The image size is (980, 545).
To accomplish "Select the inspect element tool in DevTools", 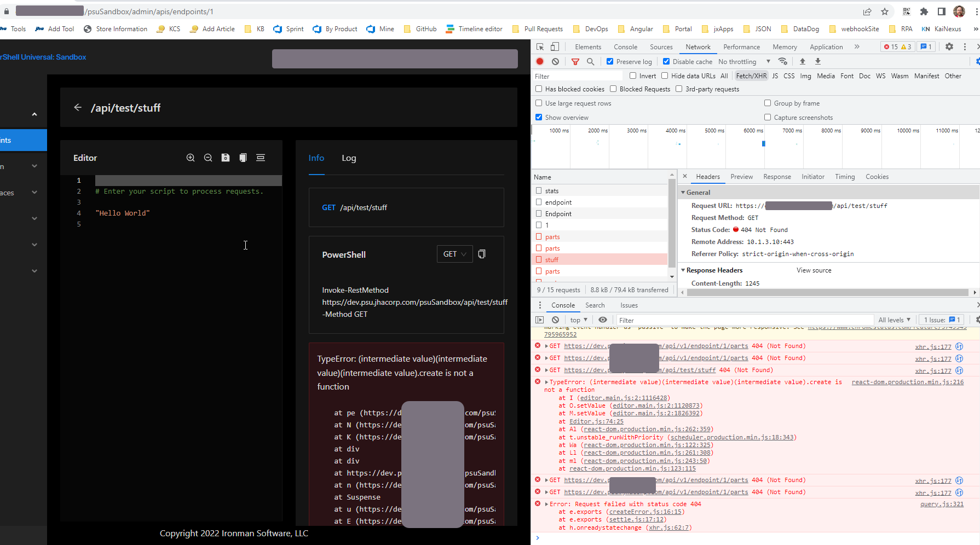I will coord(539,47).
